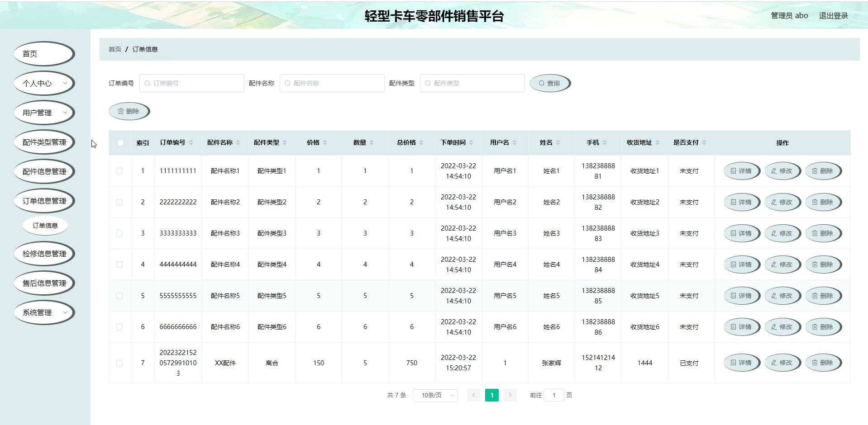
Task: Check the checkbox for row 4
Action: [119, 264]
